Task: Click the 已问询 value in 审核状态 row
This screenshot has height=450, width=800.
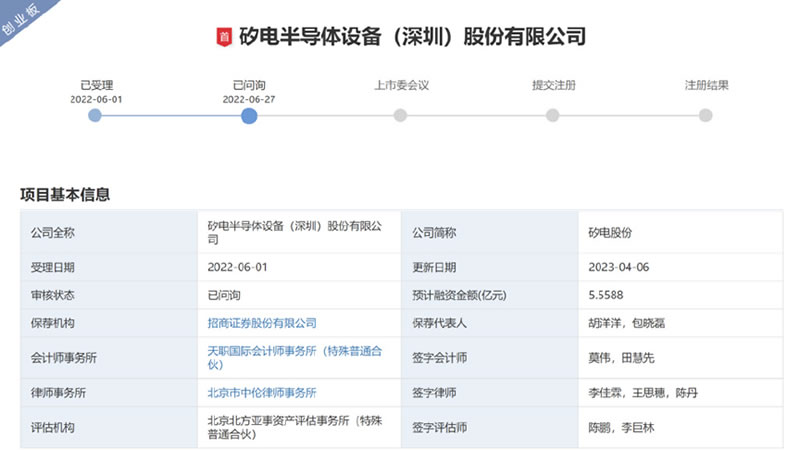Action: coord(224,295)
